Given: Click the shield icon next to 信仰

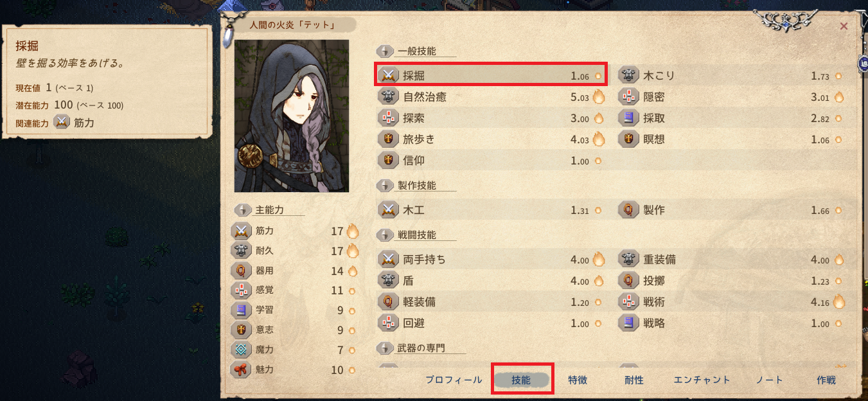Looking at the screenshot, I should pos(387,161).
